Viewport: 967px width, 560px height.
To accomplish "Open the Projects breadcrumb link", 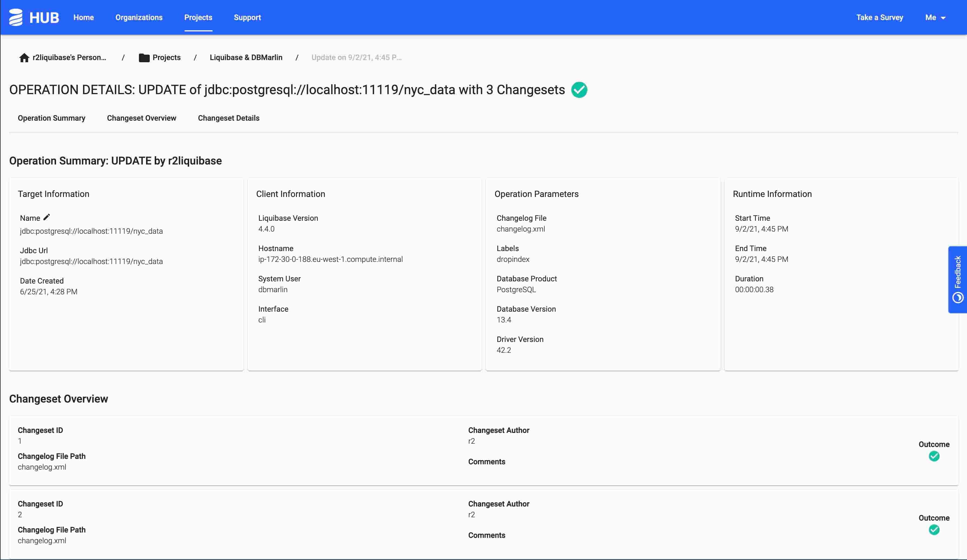I will click(x=167, y=58).
